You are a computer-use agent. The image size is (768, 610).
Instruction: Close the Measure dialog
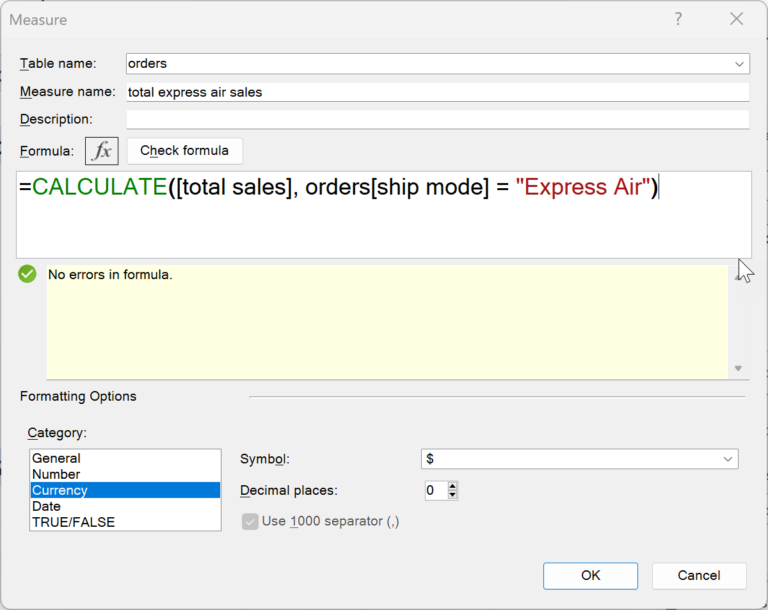click(x=737, y=19)
